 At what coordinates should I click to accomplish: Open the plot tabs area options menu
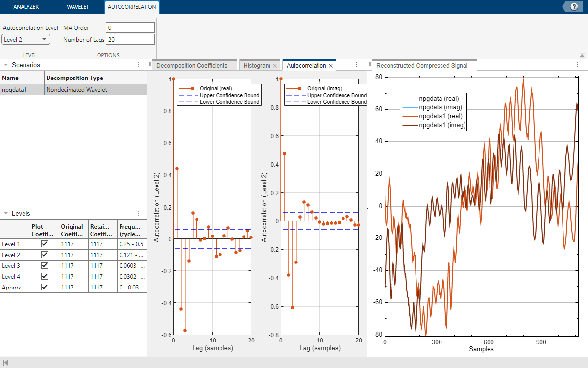click(x=357, y=65)
